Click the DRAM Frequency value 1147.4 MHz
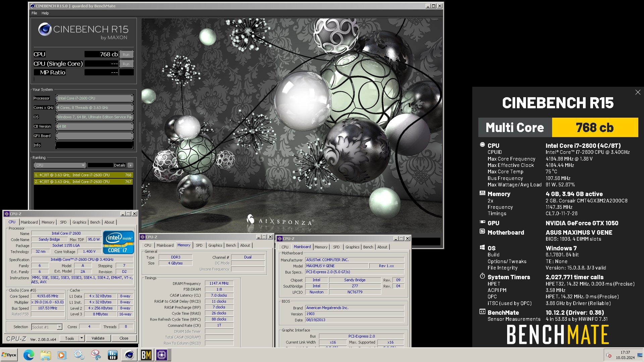Viewport: 644px width, 362px height. [x=219, y=284]
